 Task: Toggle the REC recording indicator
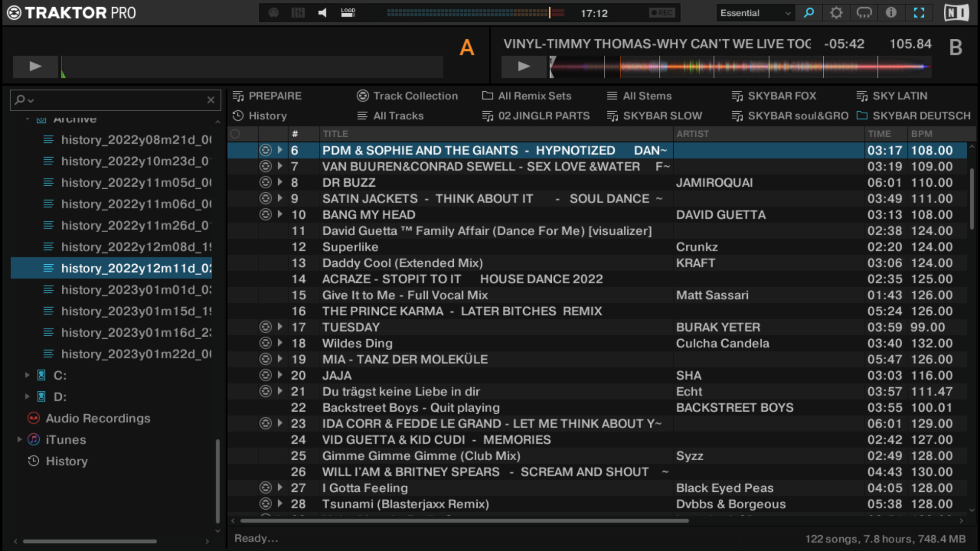[x=662, y=13]
